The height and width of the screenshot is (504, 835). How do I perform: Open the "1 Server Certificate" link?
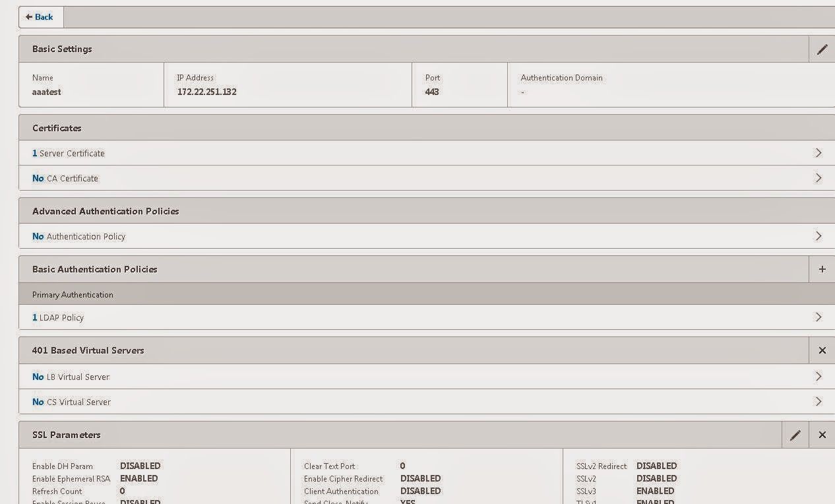pos(69,153)
